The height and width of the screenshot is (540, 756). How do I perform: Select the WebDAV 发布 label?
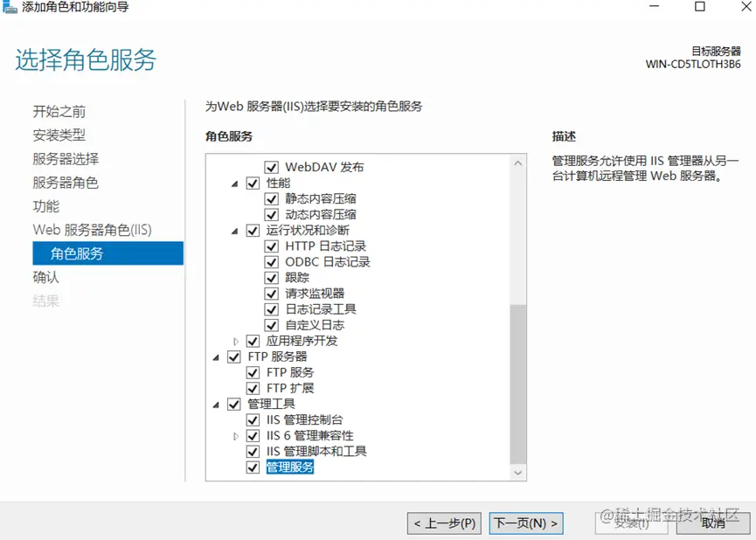click(324, 167)
